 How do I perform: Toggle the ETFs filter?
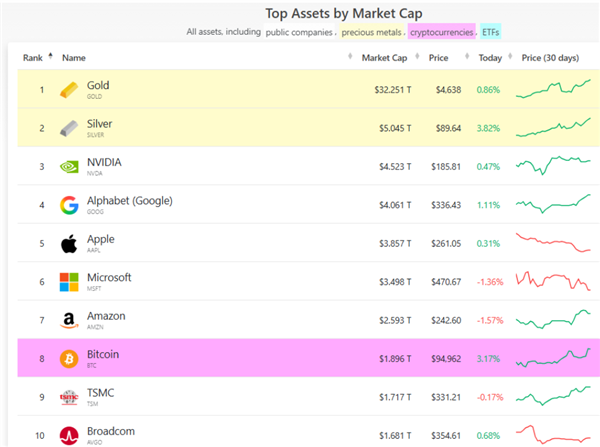(490, 32)
